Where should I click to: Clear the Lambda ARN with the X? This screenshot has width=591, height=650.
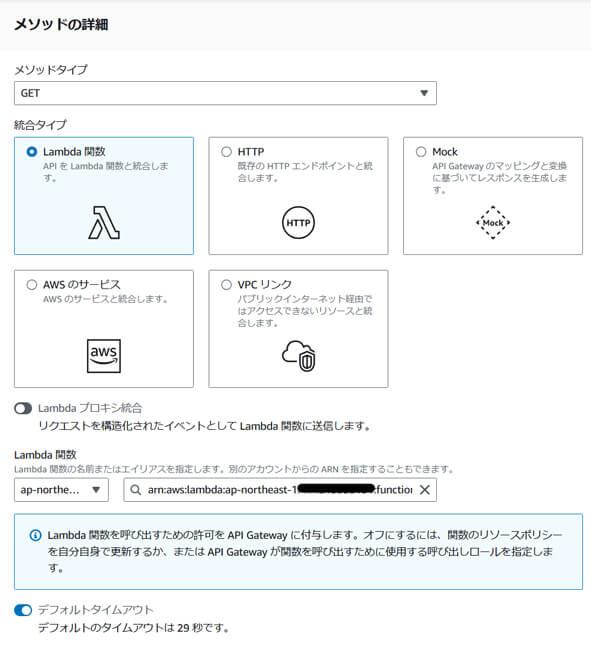point(424,490)
